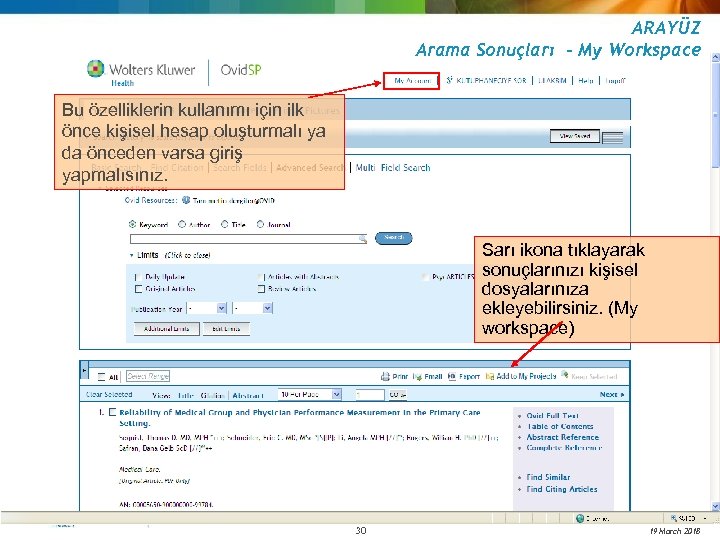
Task: Select the Author radio button
Action: click(182, 224)
